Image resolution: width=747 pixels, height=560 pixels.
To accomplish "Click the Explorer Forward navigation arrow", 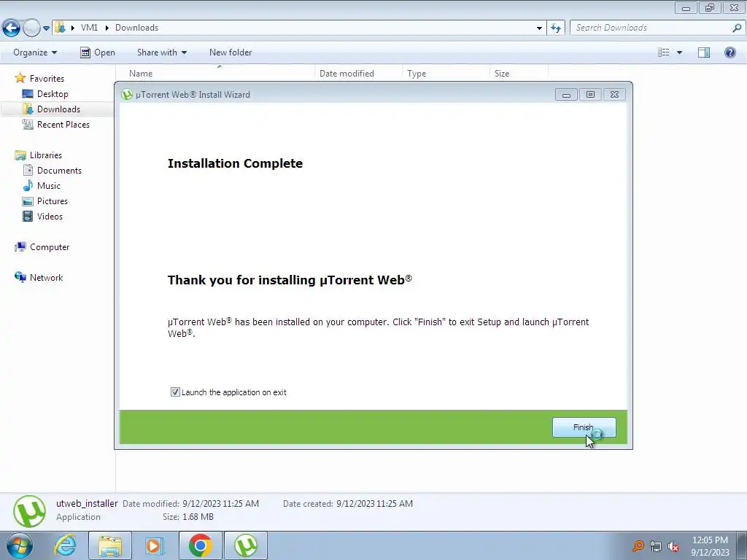I will [x=31, y=28].
